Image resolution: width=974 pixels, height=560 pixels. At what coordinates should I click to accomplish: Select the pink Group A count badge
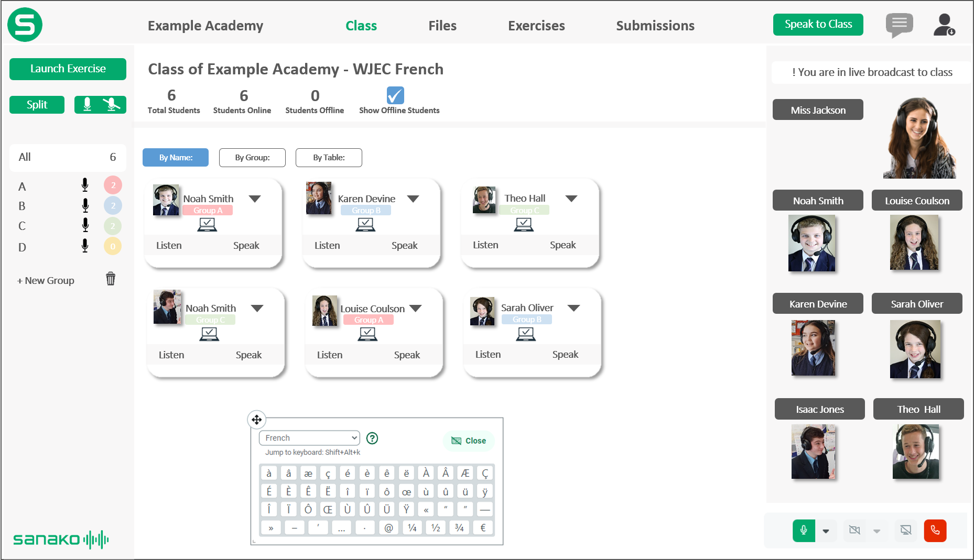coord(113,185)
